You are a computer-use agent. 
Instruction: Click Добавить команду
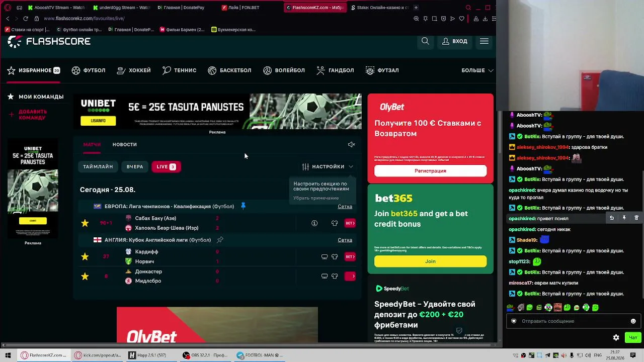[33, 115]
